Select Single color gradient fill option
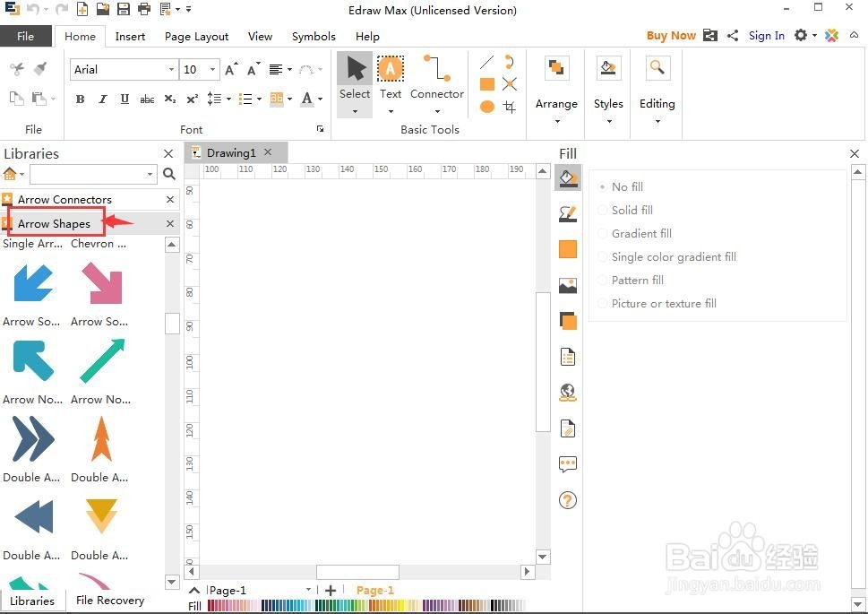The width and height of the screenshot is (868, 614). coord(667,256)
